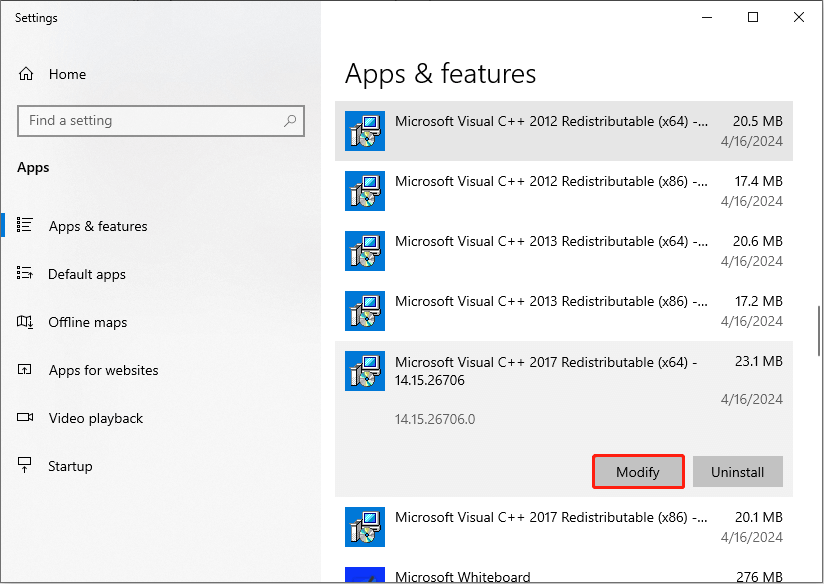Select Microsoft Visual C++ 2013 Redistributable (x64) entry

click(564, 251)
